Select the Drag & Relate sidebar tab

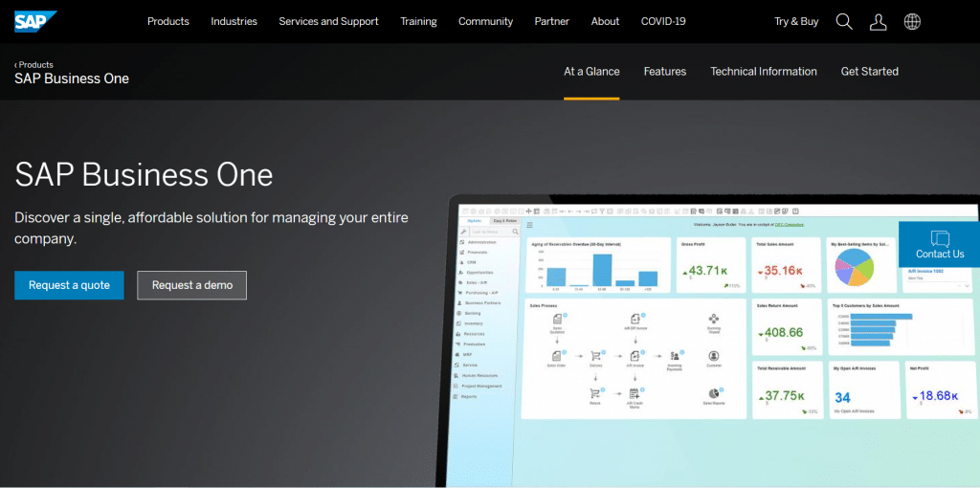(504, 221)
